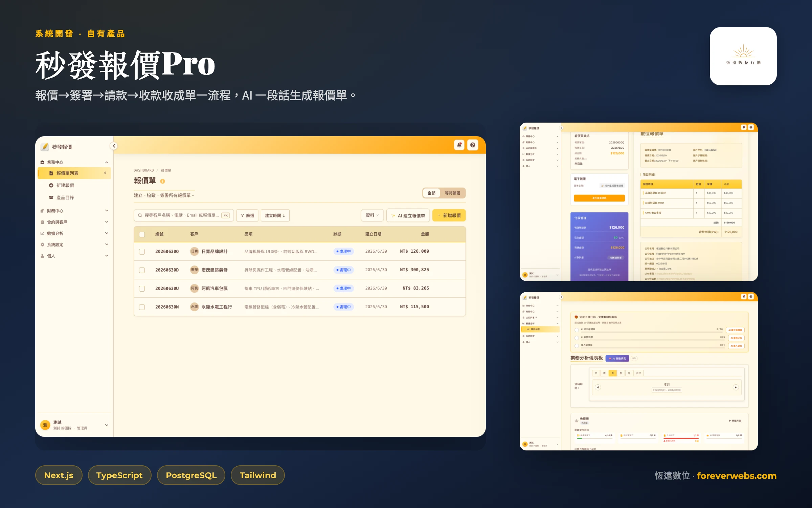The width and height of the screenshot is (812, 508).
Task: Open the foreverwebs.com link
Action: pos(737,475)
